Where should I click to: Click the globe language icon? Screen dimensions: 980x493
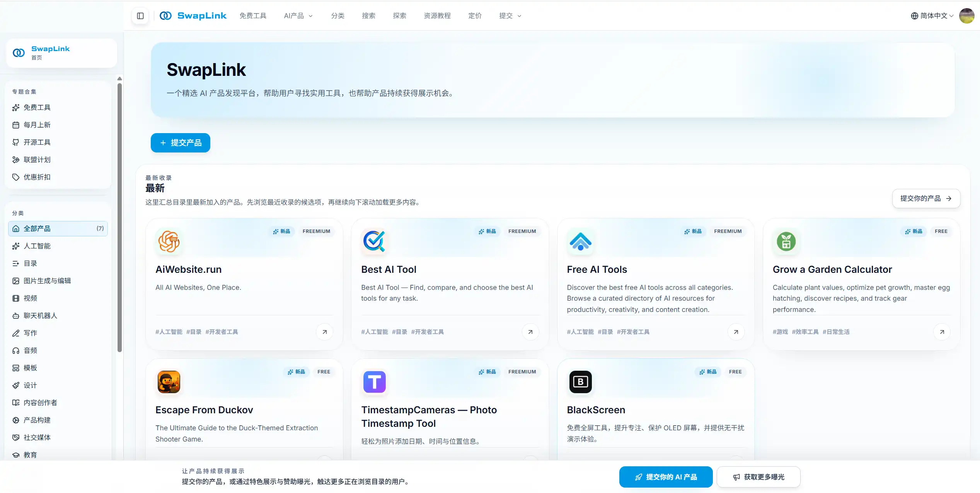point(914,16)
